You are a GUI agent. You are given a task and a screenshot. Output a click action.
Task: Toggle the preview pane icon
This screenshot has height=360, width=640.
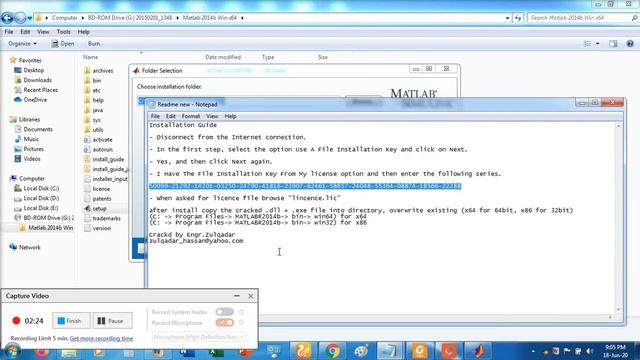tap(613, 44)
